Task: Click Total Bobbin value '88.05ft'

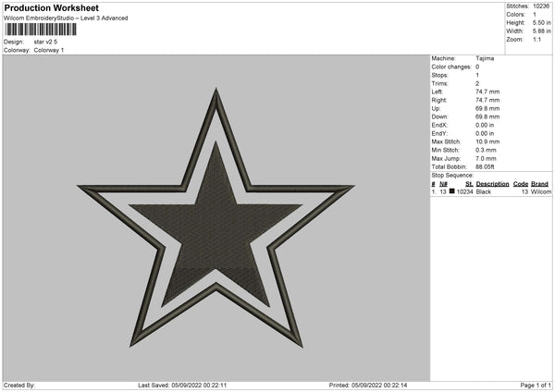Action: point(485,166)
